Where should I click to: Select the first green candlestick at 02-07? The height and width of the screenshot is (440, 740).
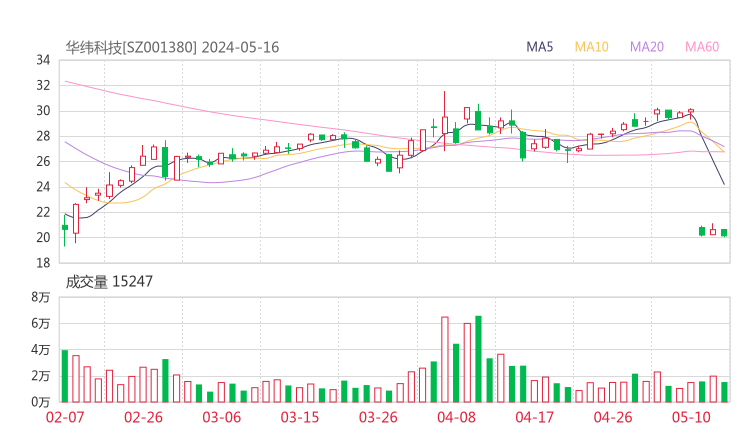coord(65,228)
